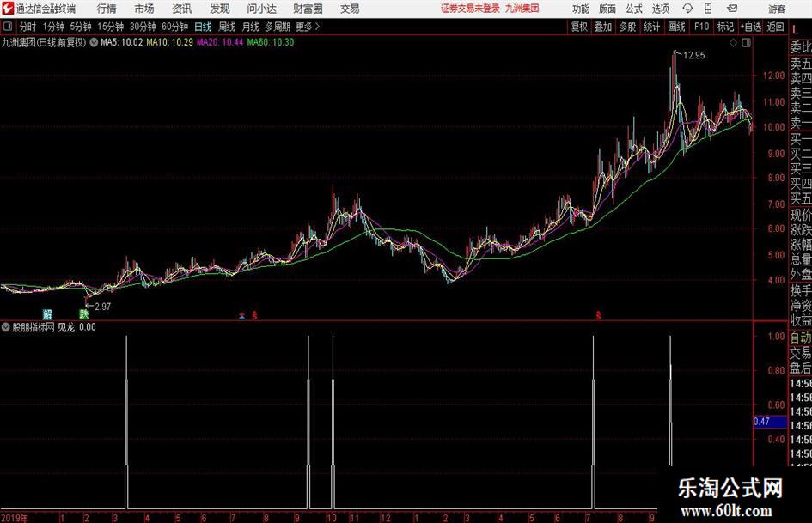The height and width of the screenshot is (523, 812).
Task: Open the 版面 menu
Action: click(607, 9)
